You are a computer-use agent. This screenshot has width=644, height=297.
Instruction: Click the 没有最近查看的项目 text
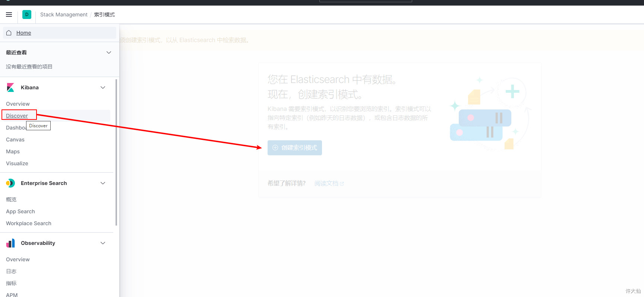pos(29,67)
